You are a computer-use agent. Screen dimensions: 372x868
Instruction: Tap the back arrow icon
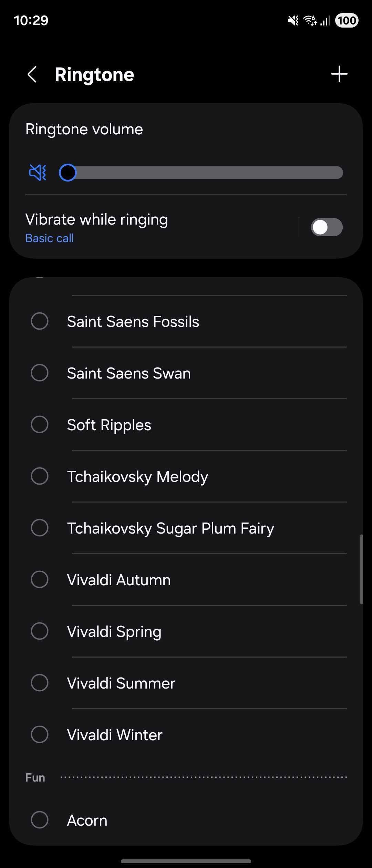(32, 74)
